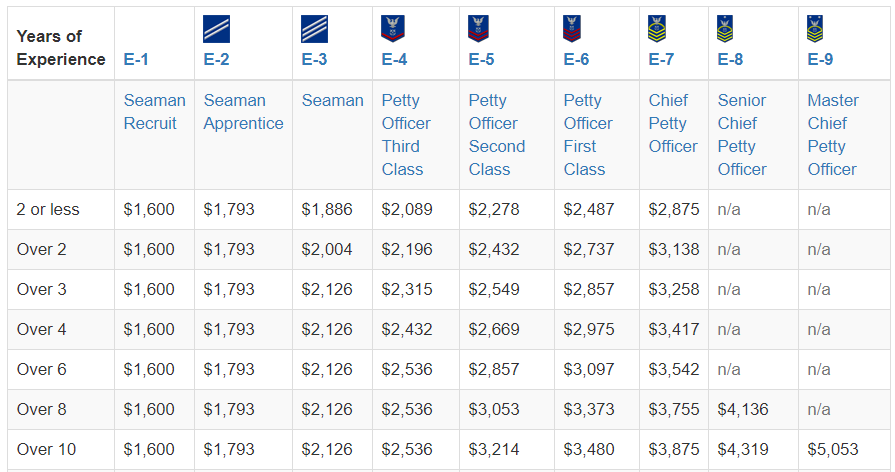
Task: Click the Years of Experience column header
Action: click(x=60, y=48)
